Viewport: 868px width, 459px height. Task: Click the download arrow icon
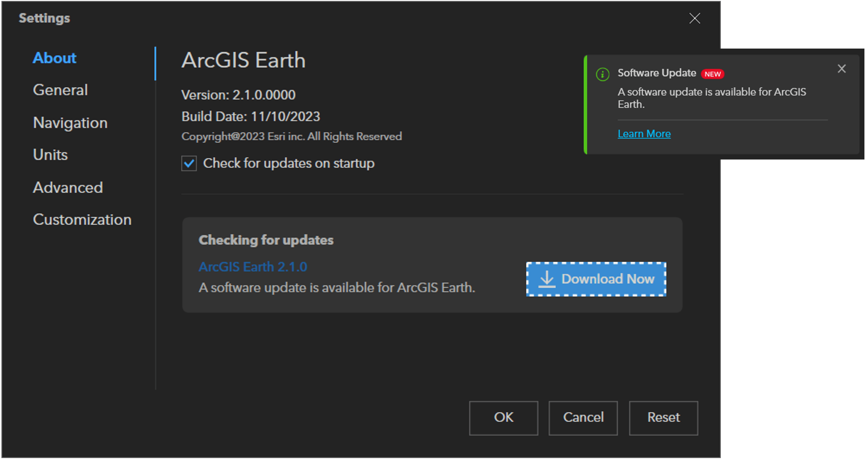tap(546, 279)
